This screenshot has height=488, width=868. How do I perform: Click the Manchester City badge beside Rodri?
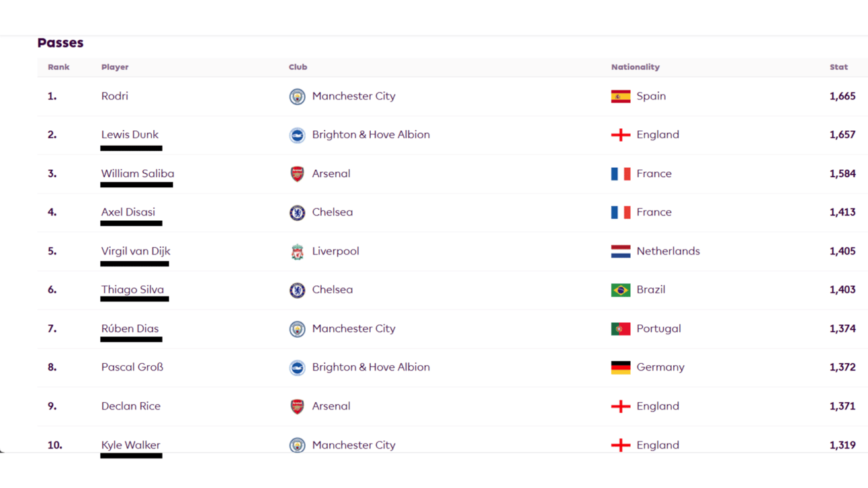coord(297,97)
